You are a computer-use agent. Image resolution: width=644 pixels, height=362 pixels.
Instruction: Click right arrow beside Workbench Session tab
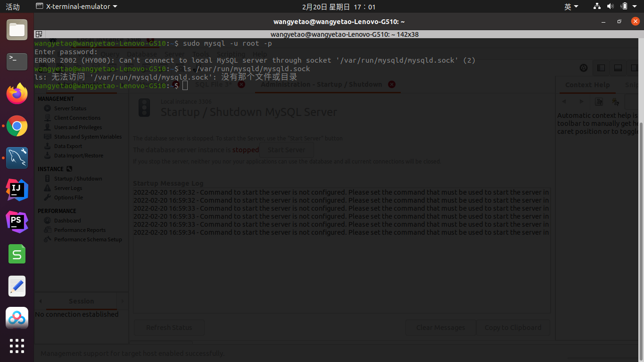(123, 301)
